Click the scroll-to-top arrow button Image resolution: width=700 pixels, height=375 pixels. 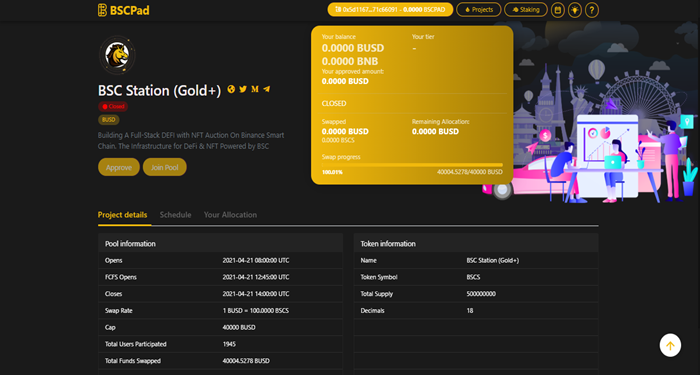pos(670,345)
